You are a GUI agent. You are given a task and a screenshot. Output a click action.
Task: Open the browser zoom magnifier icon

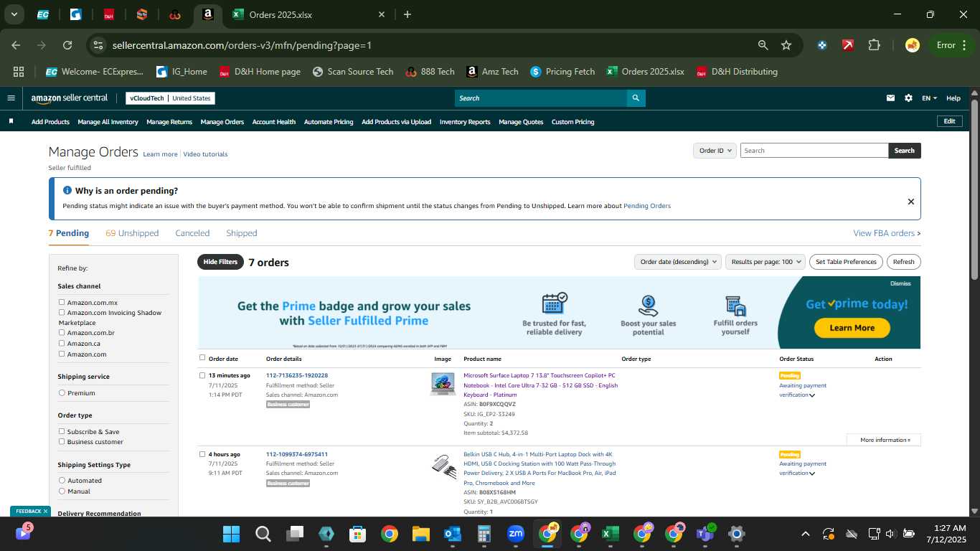763,45
